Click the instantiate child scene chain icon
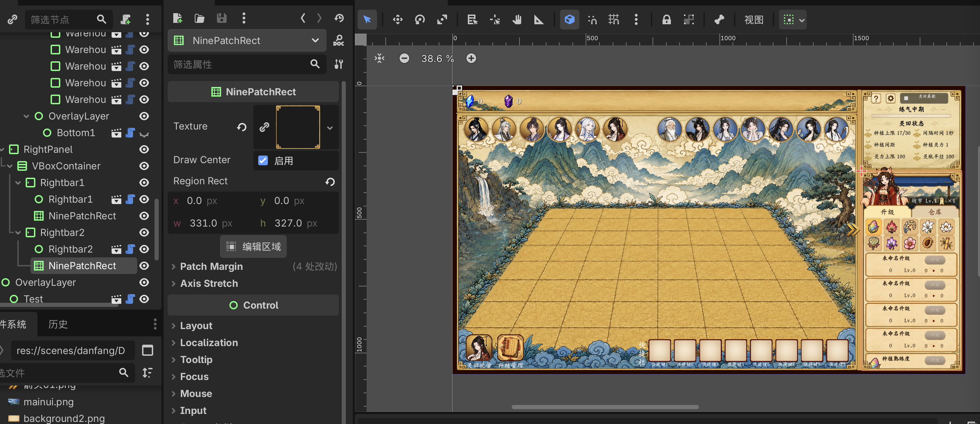The width and height of the screenshot is (980, 424). pyautogui.click(x=12, y=19)
